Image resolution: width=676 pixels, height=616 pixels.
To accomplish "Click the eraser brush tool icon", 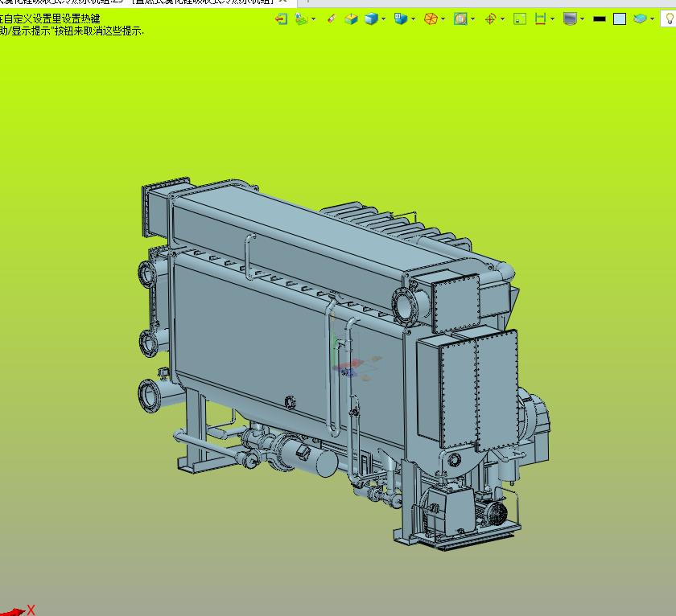I will (332, 18).
